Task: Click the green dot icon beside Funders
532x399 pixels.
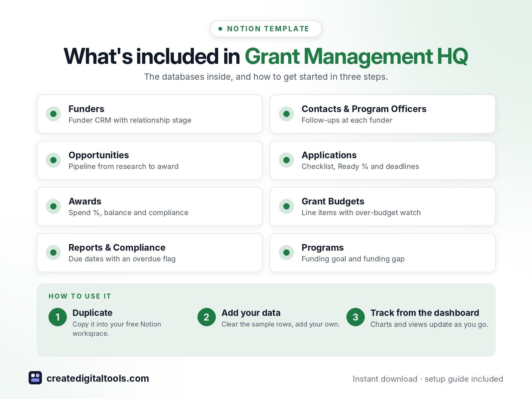Action: pos(53,114)
